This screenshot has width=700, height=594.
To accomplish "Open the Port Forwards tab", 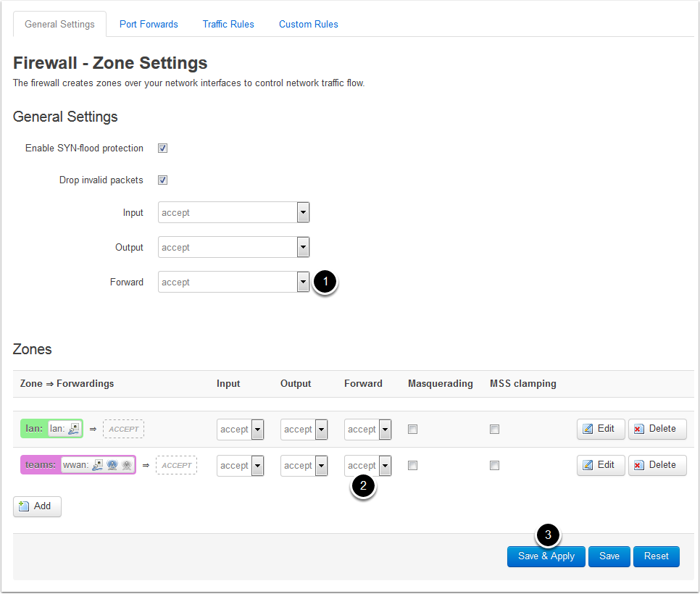I will [x=149, y=24].
